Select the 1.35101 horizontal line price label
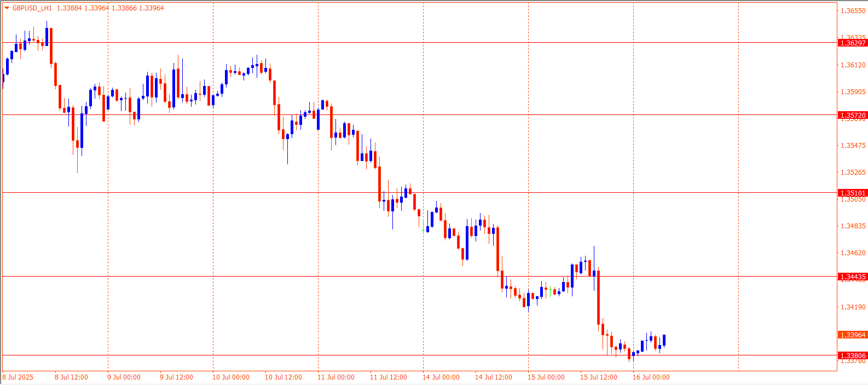Screen dimensions: 868x385 (x=853, y=193)
